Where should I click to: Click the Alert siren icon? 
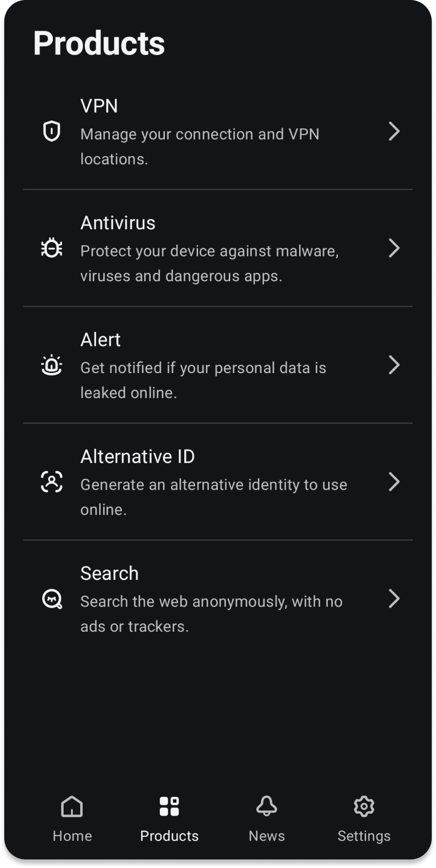[x=52, y=365]
